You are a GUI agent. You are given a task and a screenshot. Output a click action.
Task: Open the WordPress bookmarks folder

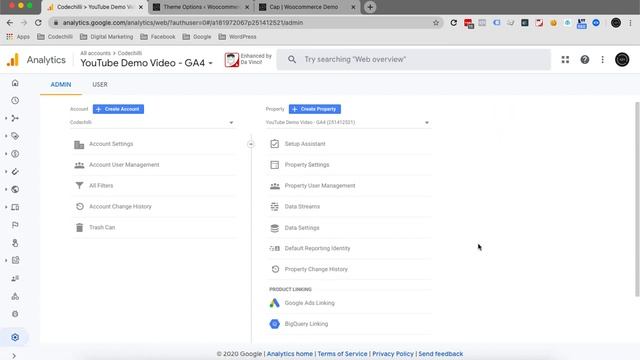tap(238, 37)
